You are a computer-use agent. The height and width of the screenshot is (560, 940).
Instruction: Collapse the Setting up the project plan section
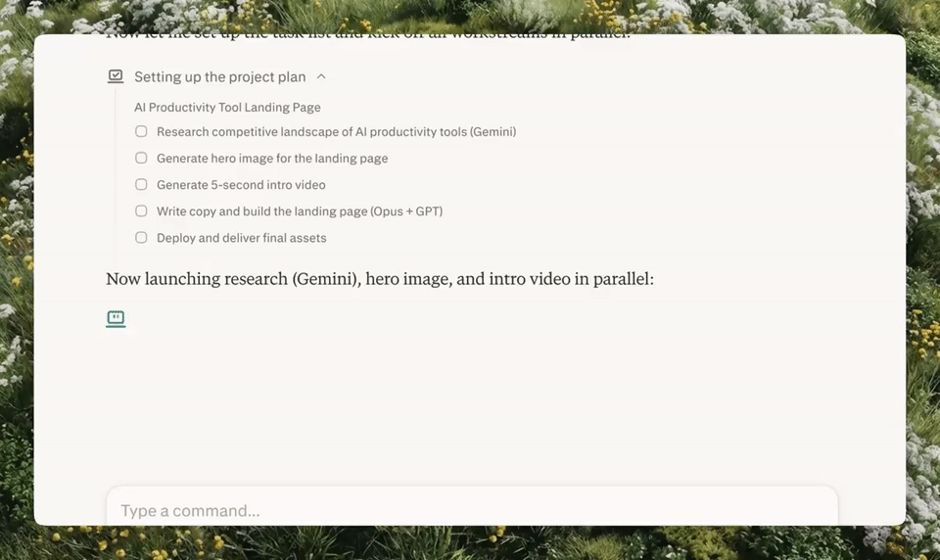pos(321,76)
